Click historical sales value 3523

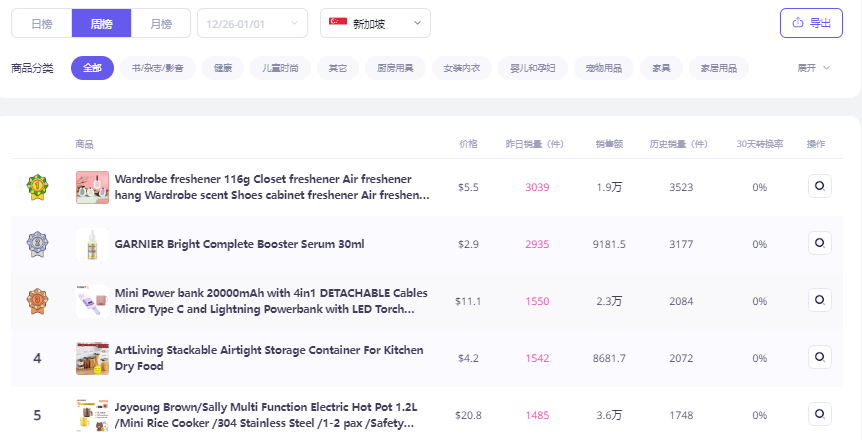coord(681,187)
